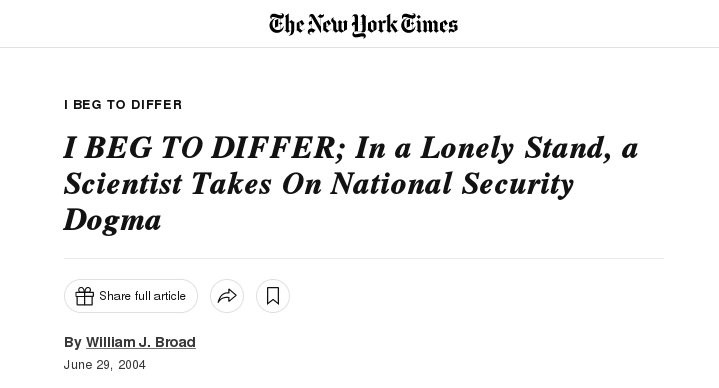
Task: Click the round button containing the share arrow
Action: click(227, 296)
